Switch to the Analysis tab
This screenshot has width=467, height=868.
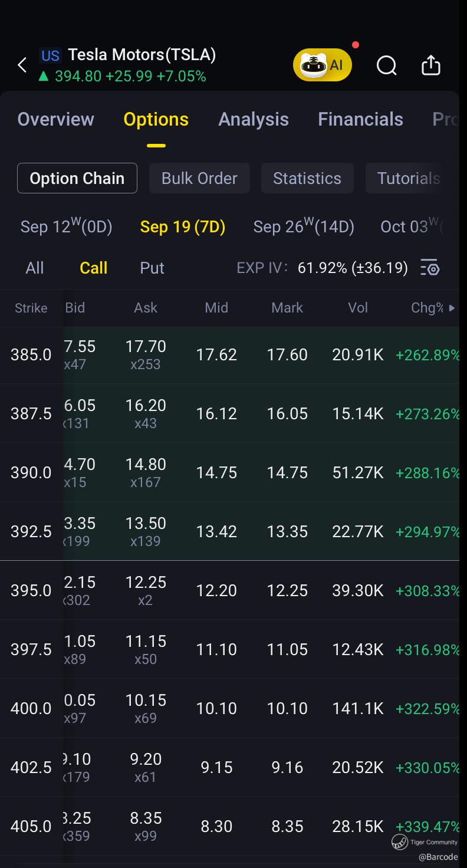pyautogui.click(x=254, y=119)
